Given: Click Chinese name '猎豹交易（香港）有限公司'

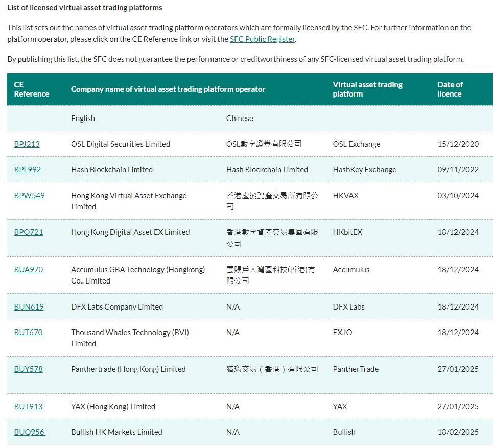Looking at the screenshot, I should click(272, 369).
